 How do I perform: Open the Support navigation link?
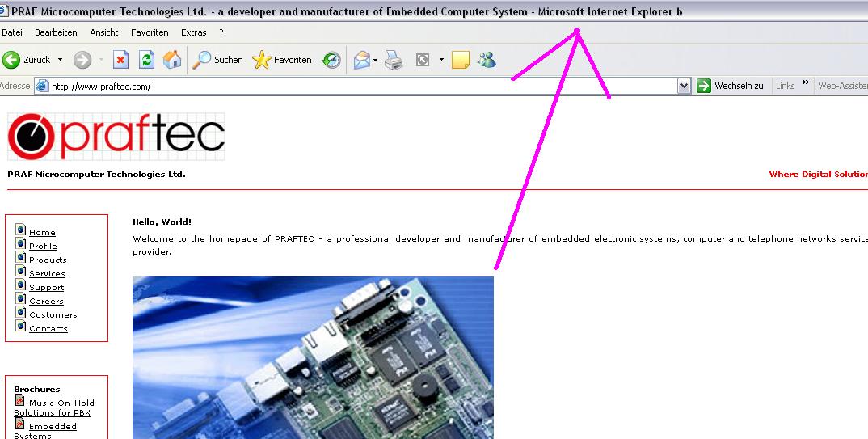(x=47, y=288)
